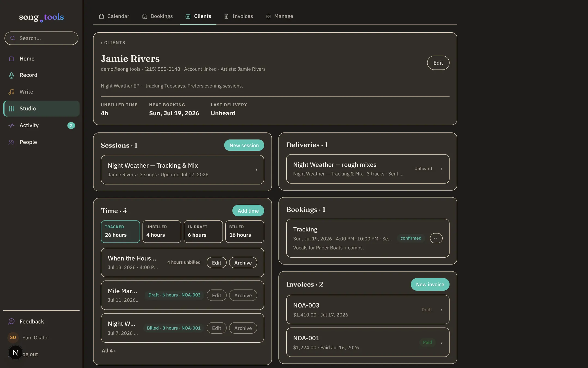588x368 pixels.
Task: Open the Tracking booking ellipsis menu
Action: coord(436,238)
